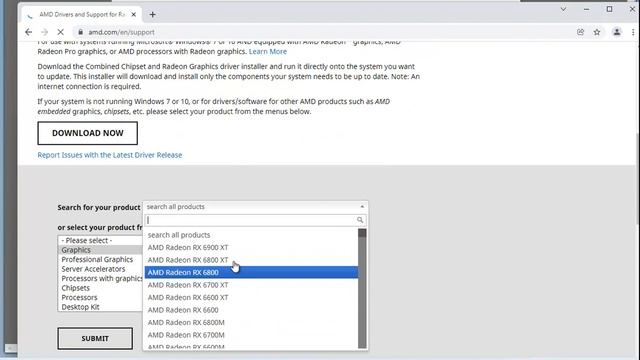This screenshot has width=640, height=360.
Task: Select the AMD Drivers and Support tab
Action: pyautogui.click(x=82, y=14)
